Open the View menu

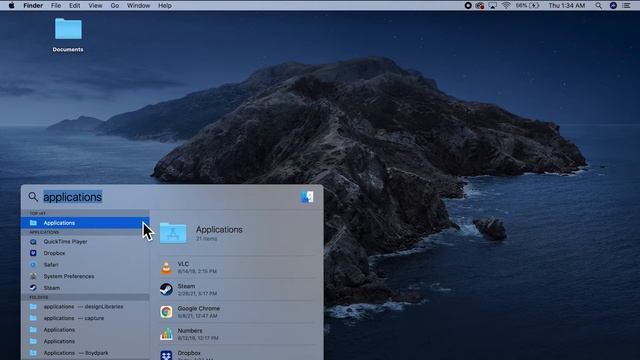pyautogui.click(x=95, y=5)
